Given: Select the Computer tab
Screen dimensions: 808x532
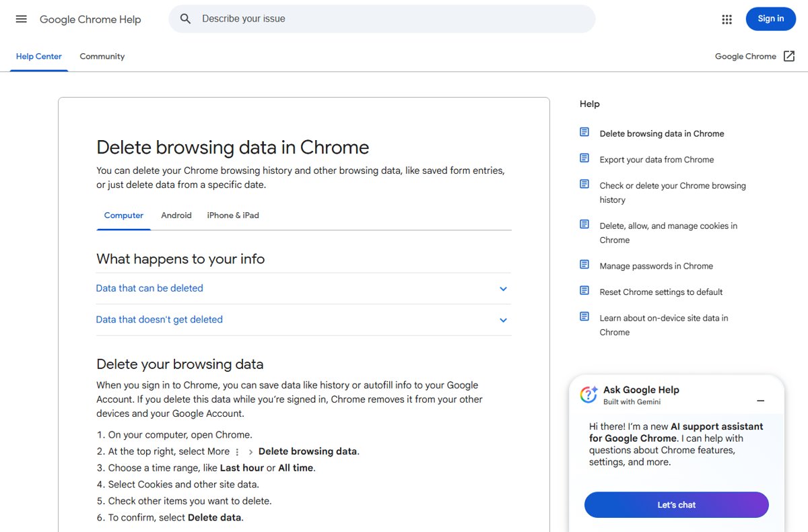Looking at the screenshot, I should (x=124, y=215).
